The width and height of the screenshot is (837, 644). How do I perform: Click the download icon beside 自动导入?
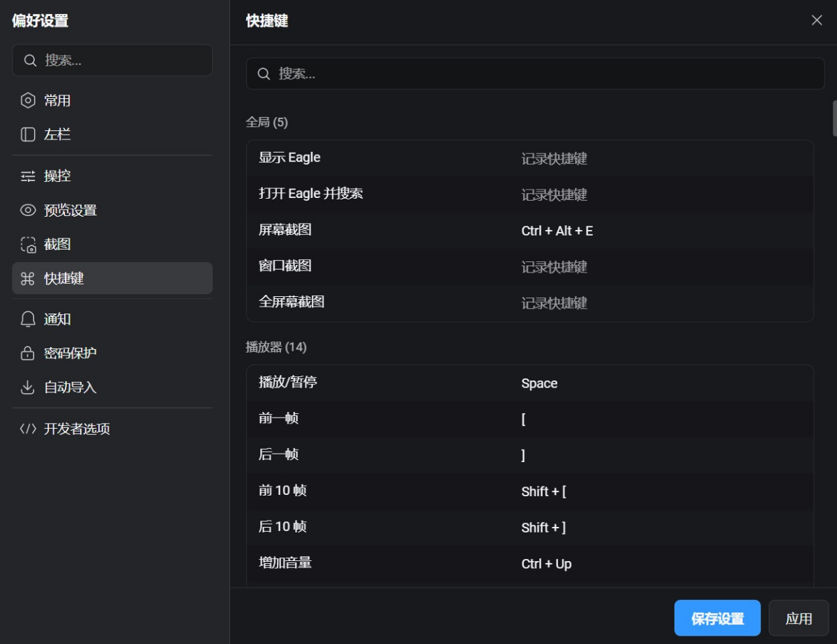28,388
